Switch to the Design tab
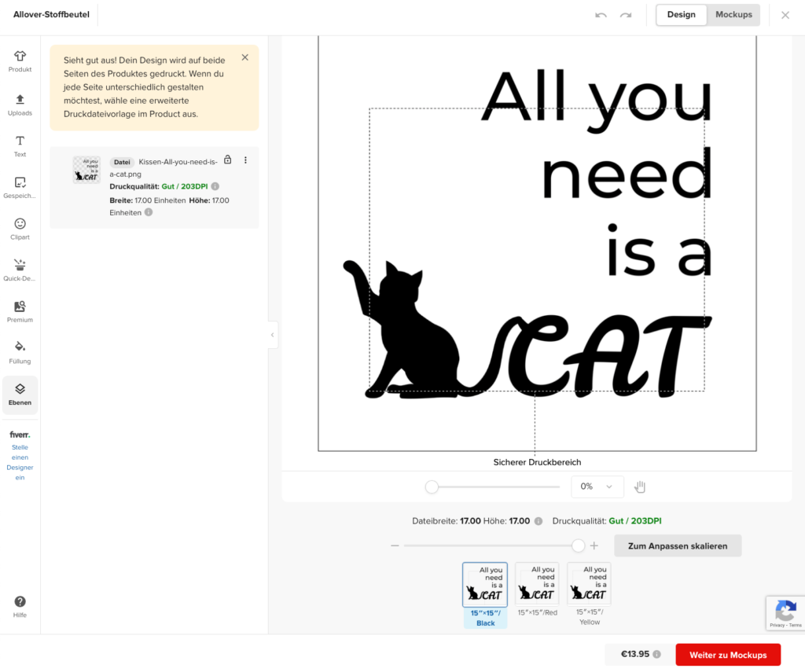This screenshot has height=672, width=805. tap(681, 15)
